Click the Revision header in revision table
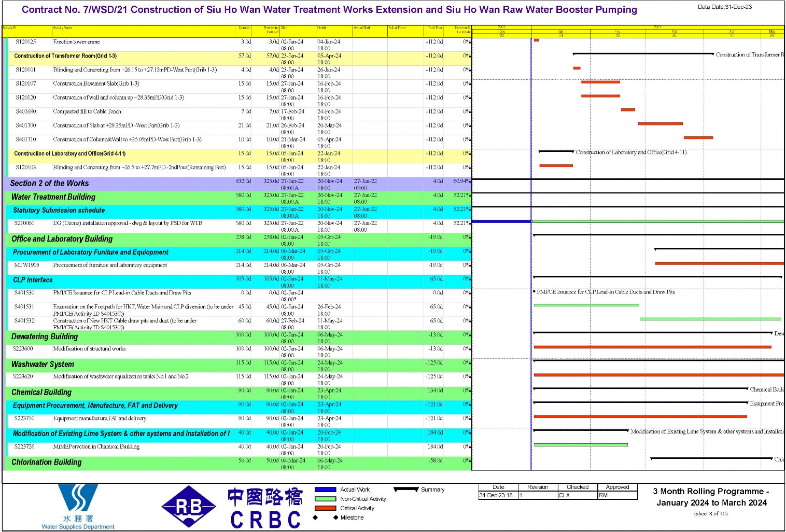Viewport: 786px width, 532px height. point(538,487)
